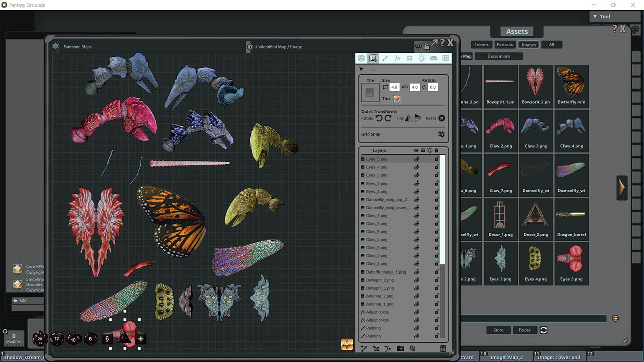Delete layer using trash can icon
Viewport: 644px width, 362px height.
[x=443, y=348]
